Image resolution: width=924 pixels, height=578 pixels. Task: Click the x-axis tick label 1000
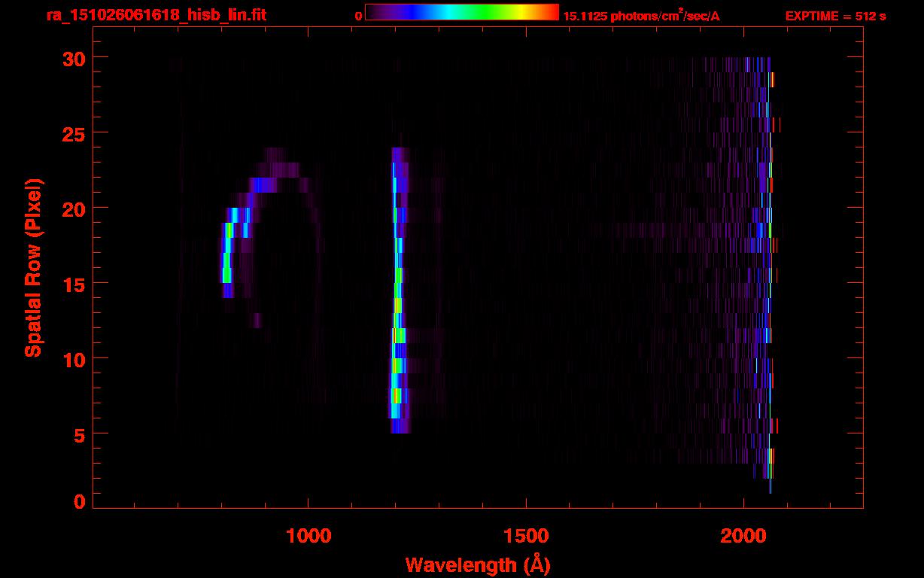pos(309,535)
